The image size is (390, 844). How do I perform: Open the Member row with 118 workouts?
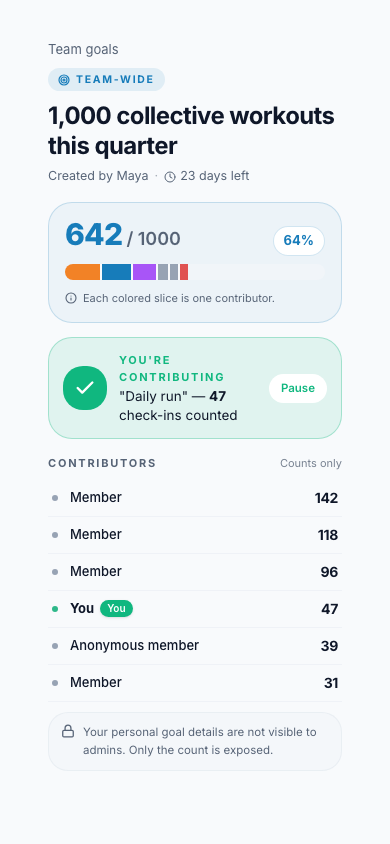[x=195, y=535]
